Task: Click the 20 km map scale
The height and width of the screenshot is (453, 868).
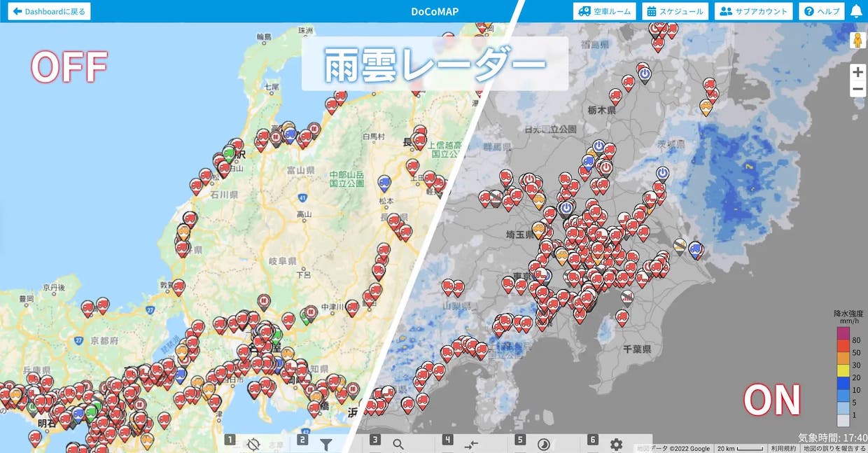Action: 739,448
